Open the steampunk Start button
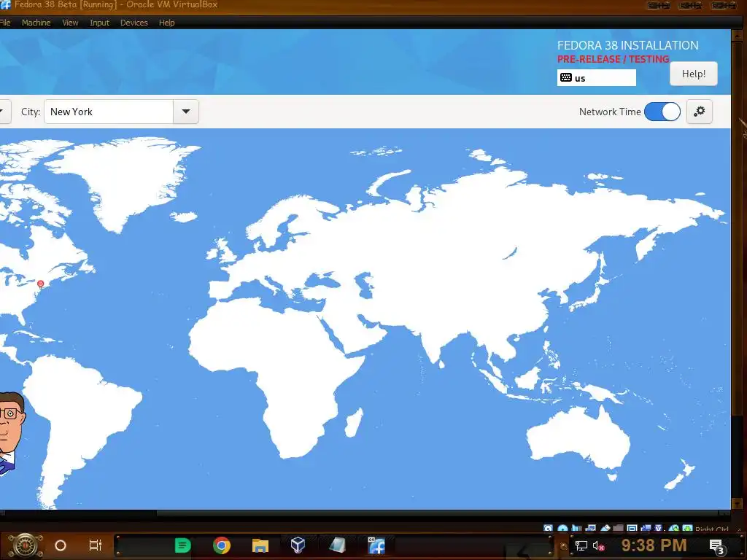 click(x=25, y=545)
